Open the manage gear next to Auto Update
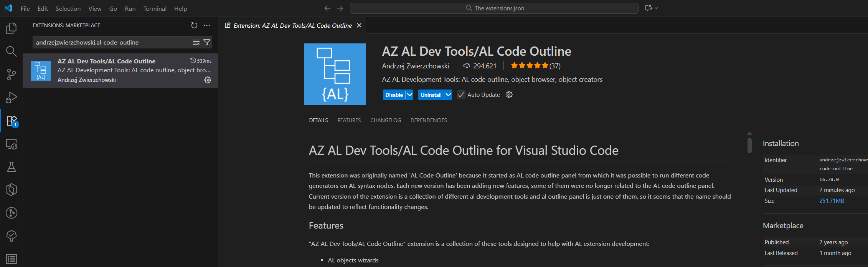Image resolution: width=868 pixels, height=267 pixels. pyautogui.click(x=509, y=95)
